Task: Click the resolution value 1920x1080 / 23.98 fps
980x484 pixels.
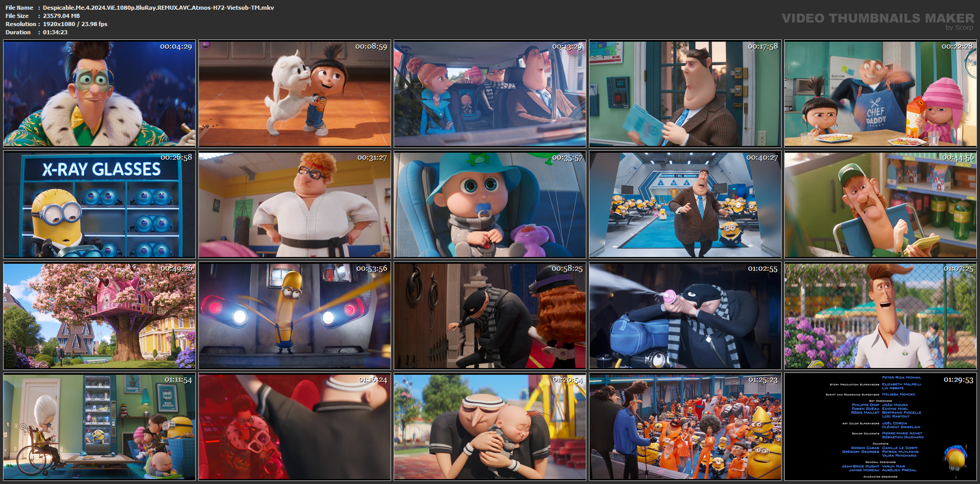Action: 75,24
